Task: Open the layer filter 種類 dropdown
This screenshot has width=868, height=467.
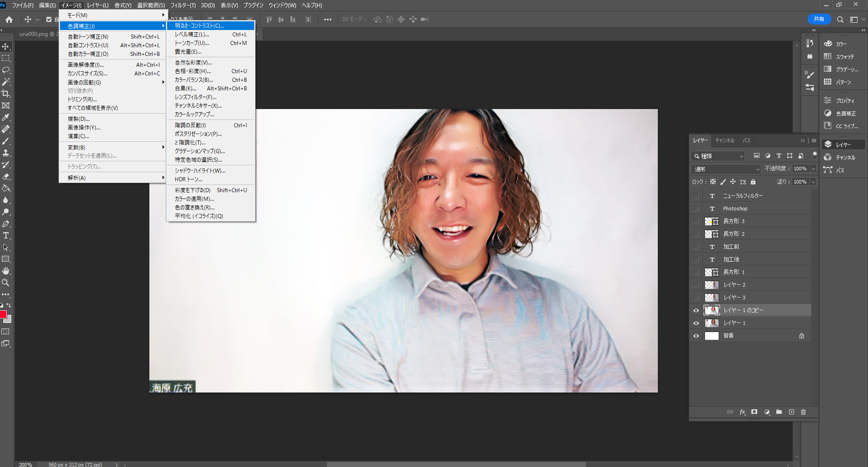Action: [718, 156]
